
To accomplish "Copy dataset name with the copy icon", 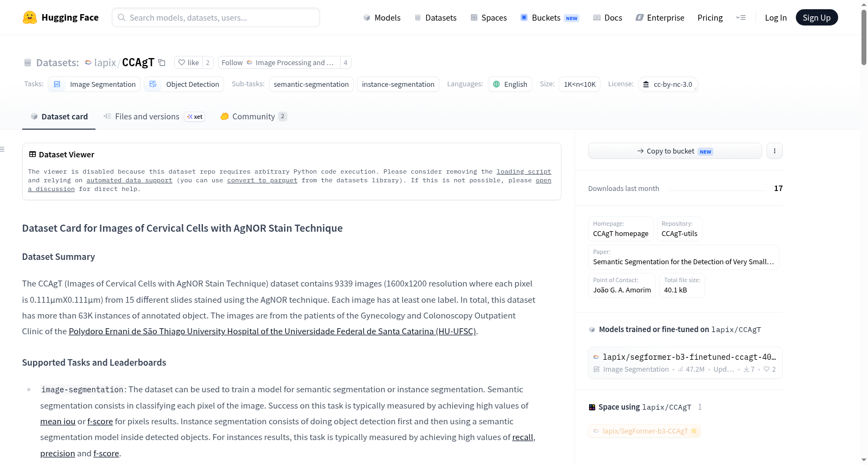I will [162, 62].
